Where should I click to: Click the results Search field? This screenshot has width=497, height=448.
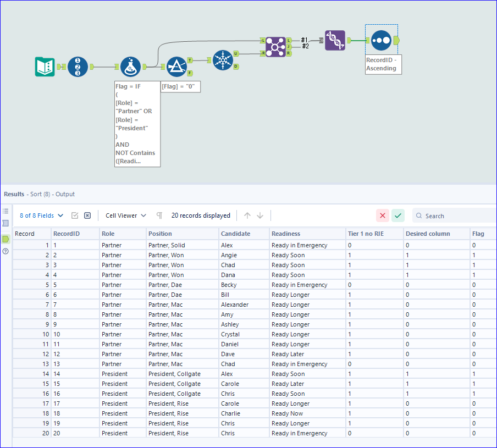click(x=455, y=216)
